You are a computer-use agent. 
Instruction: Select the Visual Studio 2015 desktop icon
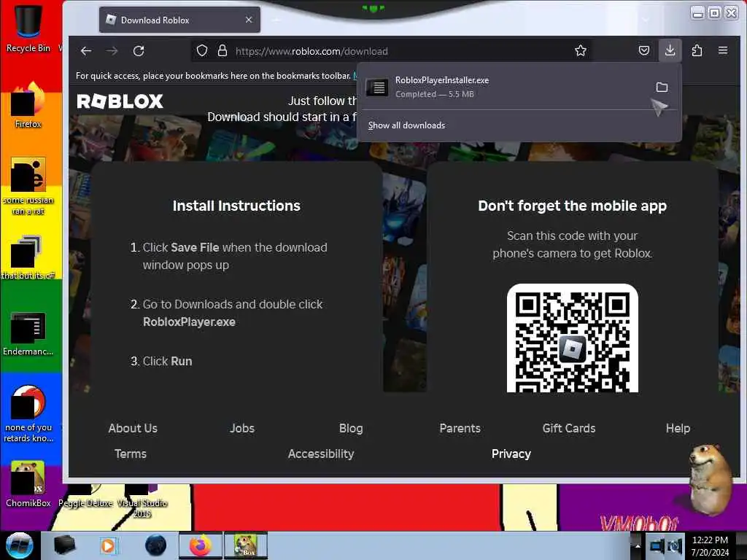tap(142, 501)
